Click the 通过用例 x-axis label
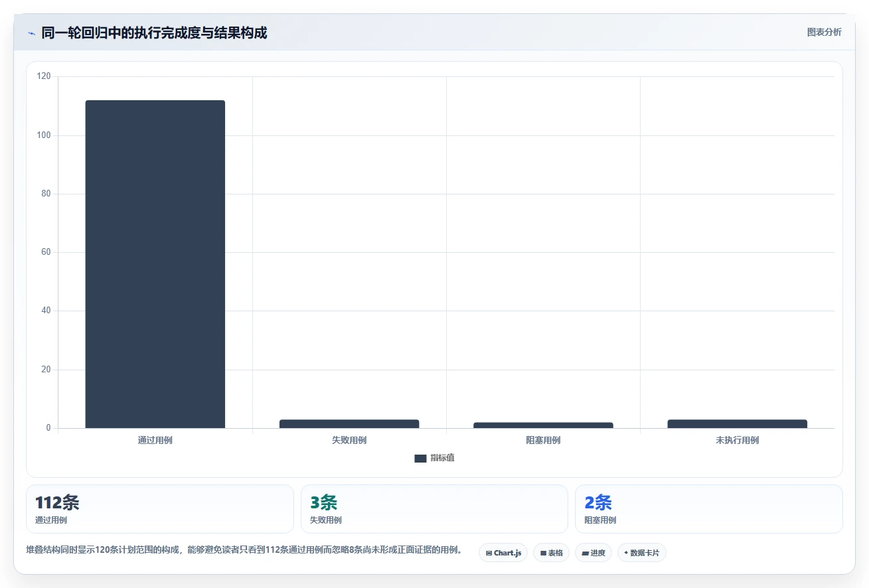 click(155, 440)
